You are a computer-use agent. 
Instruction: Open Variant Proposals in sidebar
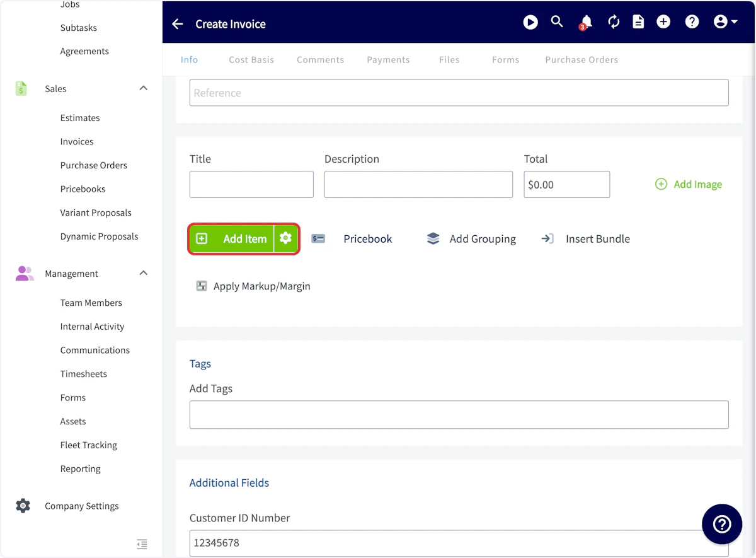[96, 213]
